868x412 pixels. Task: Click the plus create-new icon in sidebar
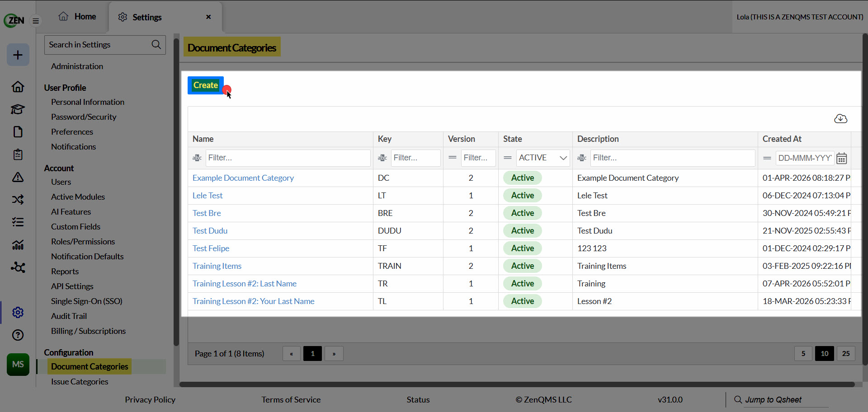click(x=18, y=55)
